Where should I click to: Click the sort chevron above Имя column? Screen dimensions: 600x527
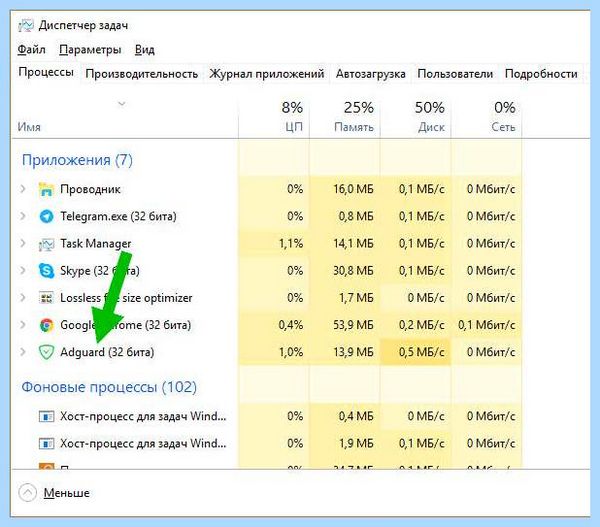coord(122,104)
